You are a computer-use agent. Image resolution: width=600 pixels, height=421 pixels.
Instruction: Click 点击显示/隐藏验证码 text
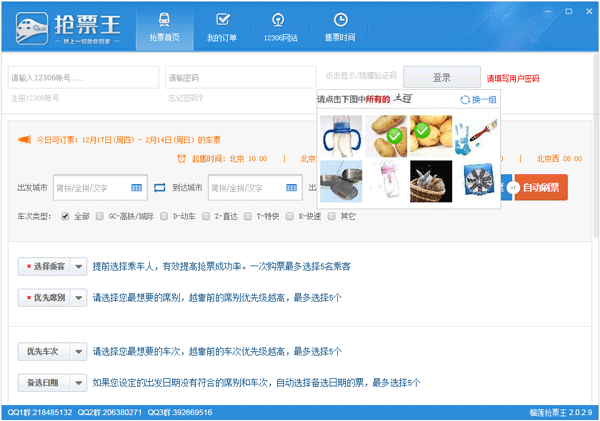361,76
